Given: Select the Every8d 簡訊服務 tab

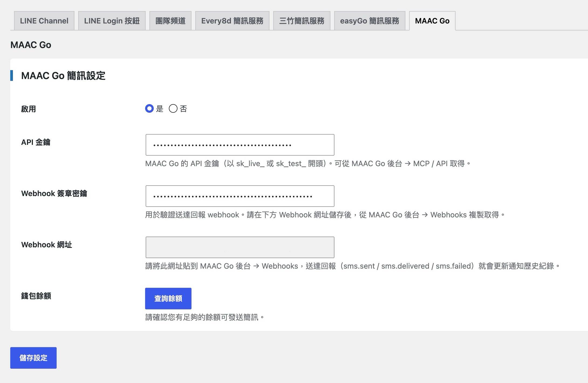Looking at the screenshot, I should tap(232, 21).
